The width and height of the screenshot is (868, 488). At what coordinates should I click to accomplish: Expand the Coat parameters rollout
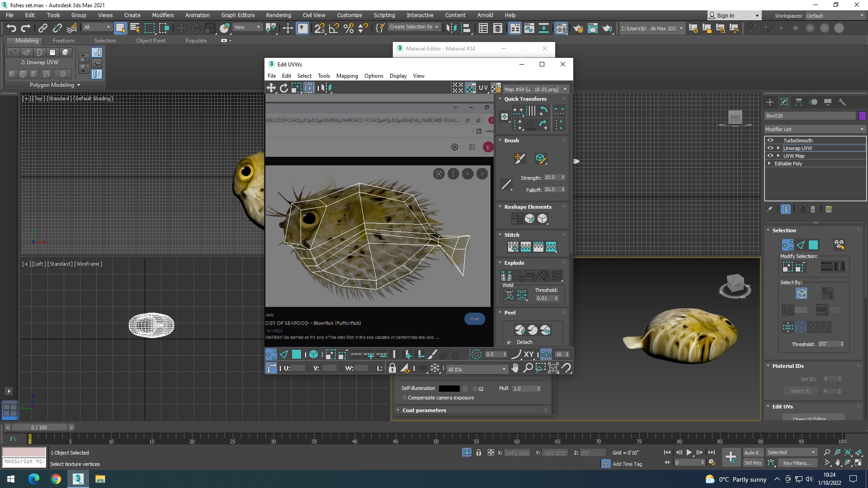(473, 410)
